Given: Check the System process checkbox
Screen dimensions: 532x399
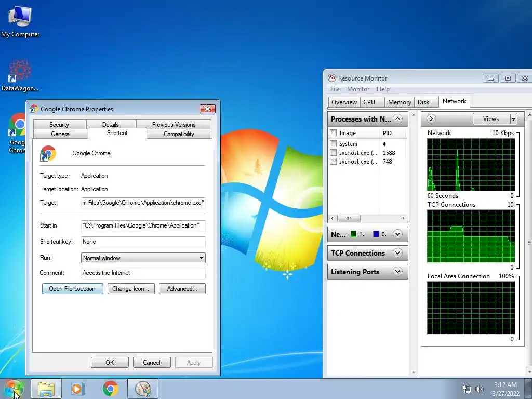Looking at the screenshot, I should coord(333,144).
